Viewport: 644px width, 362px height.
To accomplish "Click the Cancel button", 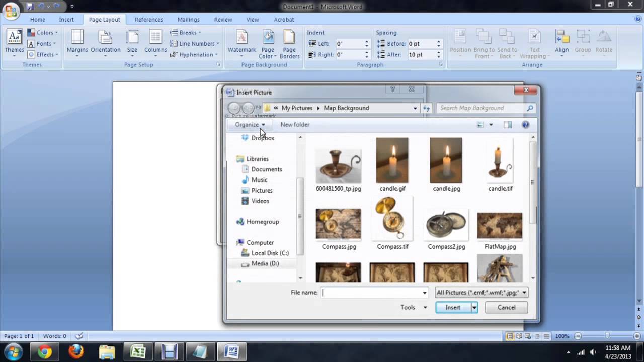I will pos(506,308).
